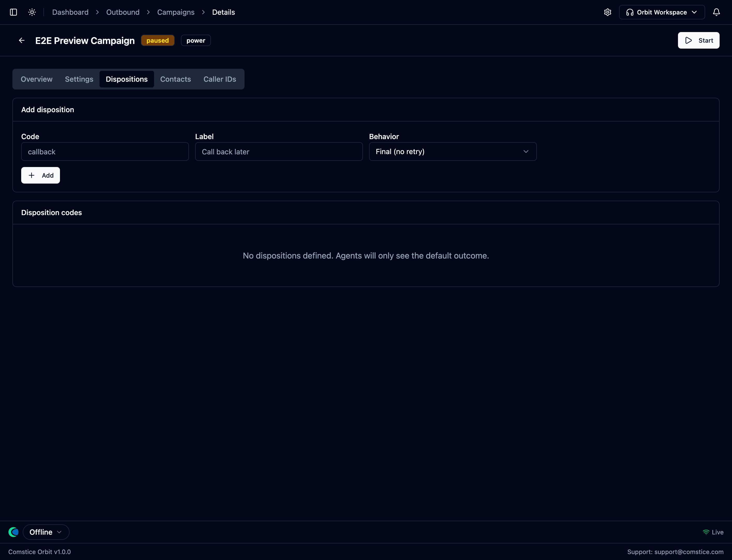
Task: Click the paused status badge
Action: (x=158, y=40)
